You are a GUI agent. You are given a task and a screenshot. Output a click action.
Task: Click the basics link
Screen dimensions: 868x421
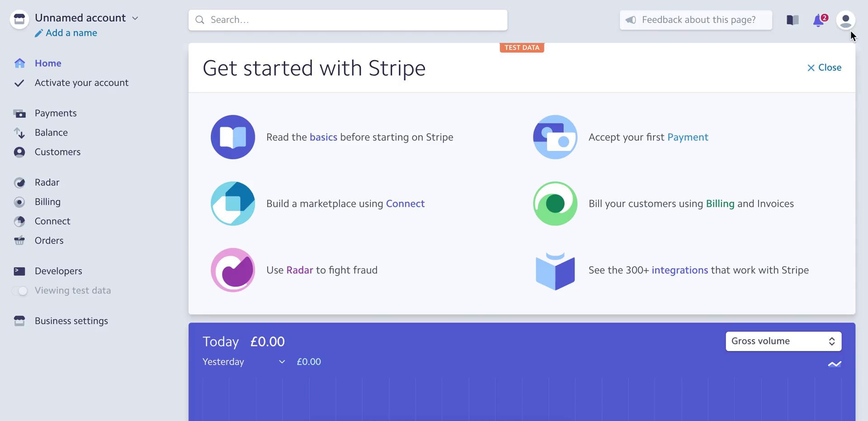(323, 137)
